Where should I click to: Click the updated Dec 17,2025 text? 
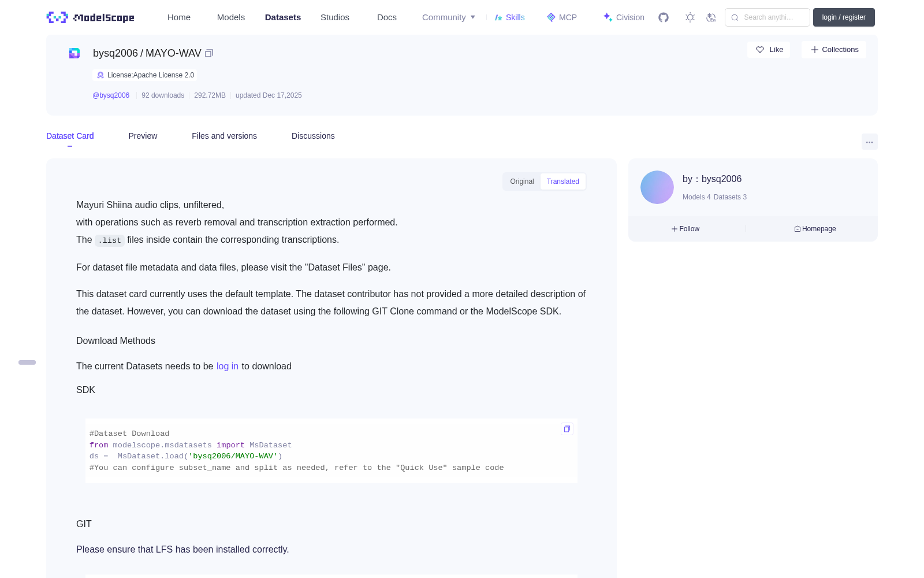[x=269, y=95]
